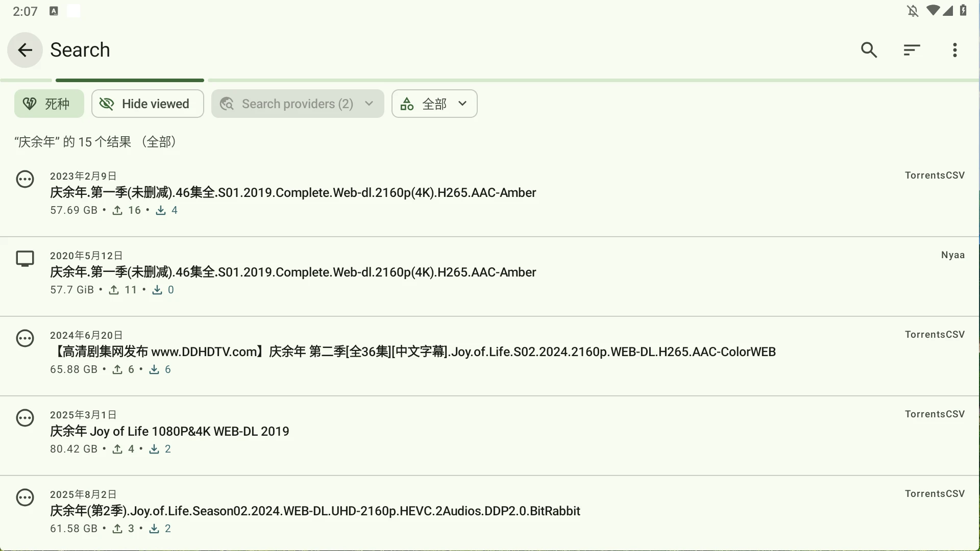Click leechers icon on 65.88 GB result
The width and height of the screenshot is (980, 551).
coord(154,369)
